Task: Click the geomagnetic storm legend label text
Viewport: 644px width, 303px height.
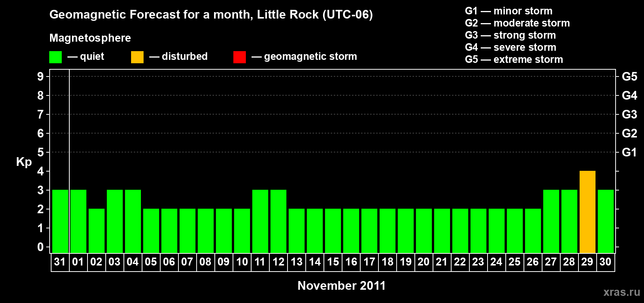Action: 311,56
